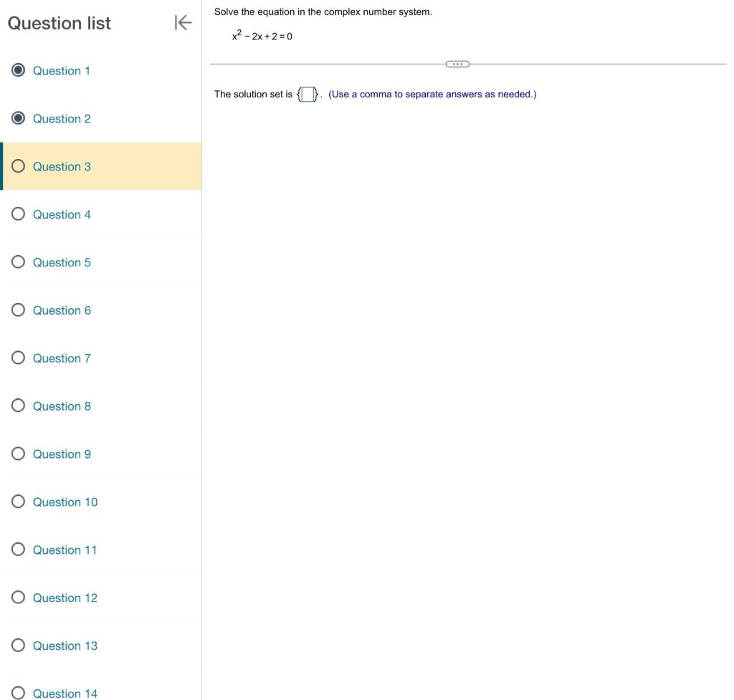The height and width of the screenshot is (700, 734).
Task: Go to Question 7
Action: pos(62,358)
